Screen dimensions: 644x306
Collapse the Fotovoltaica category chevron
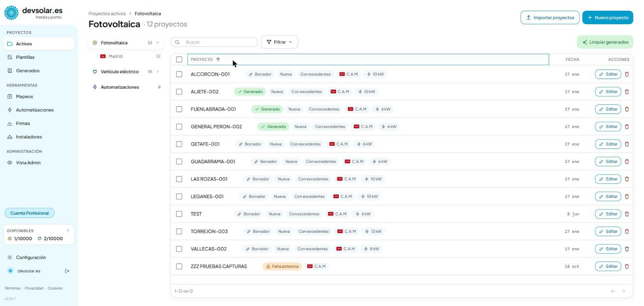157,43
